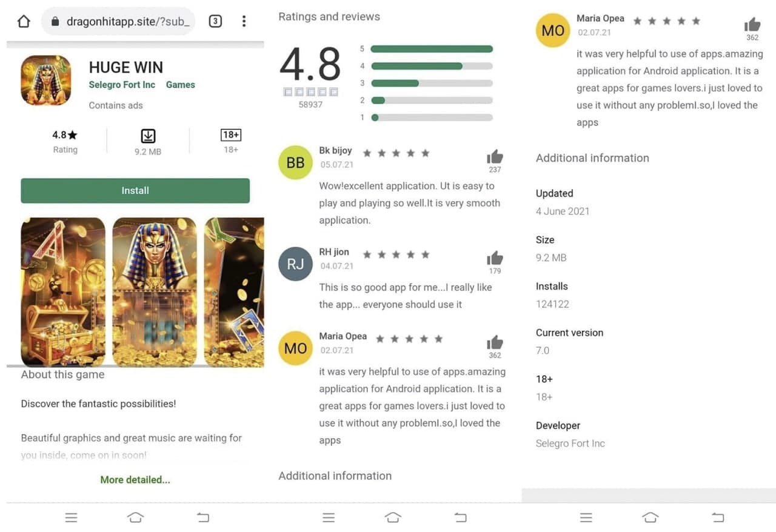Install the HUGE WIN app
Image resolution: width=776 pixels, height=532 pixels.
(x=135, y=190)
